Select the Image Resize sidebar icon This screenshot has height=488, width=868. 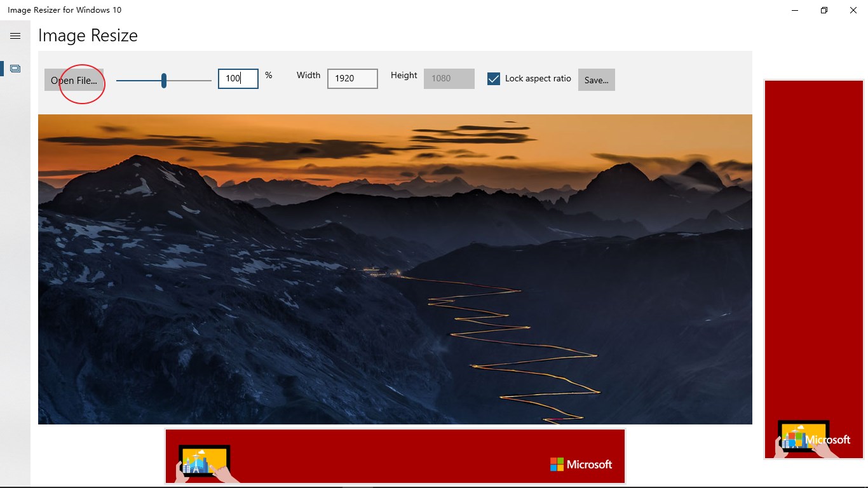click(15, 68)
